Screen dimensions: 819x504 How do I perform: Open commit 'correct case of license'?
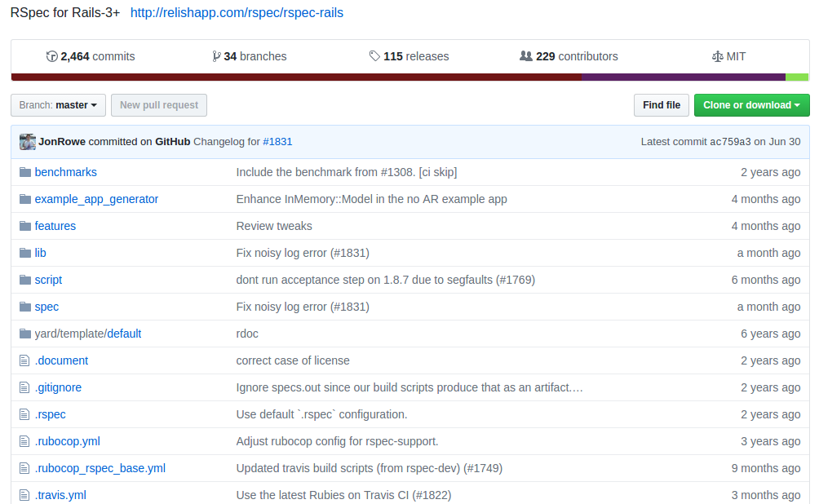point(293,360)
